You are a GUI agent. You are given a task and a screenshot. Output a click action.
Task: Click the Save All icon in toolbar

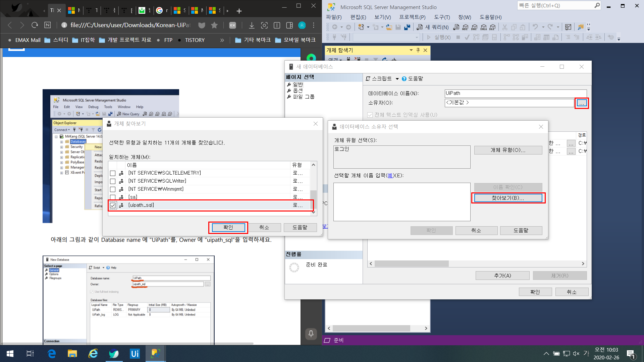pyautogui.click(x=407, y=27)
